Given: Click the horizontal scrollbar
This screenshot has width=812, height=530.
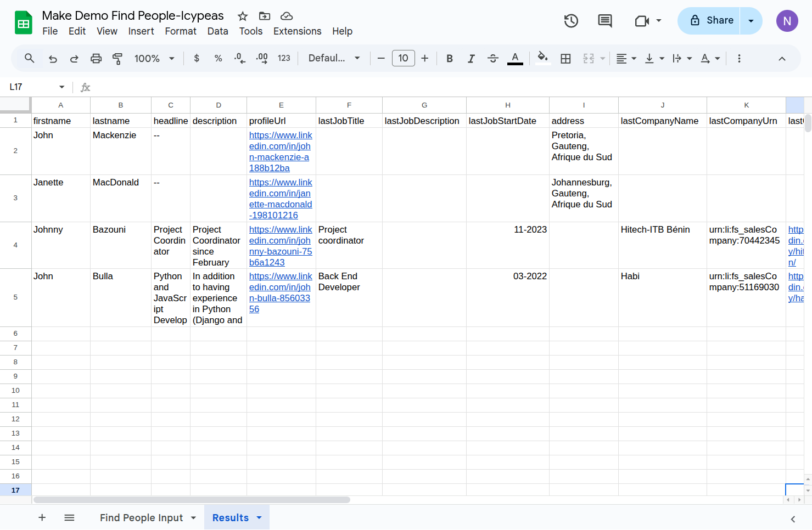Looking at the screenshot, I should point(192,500).
